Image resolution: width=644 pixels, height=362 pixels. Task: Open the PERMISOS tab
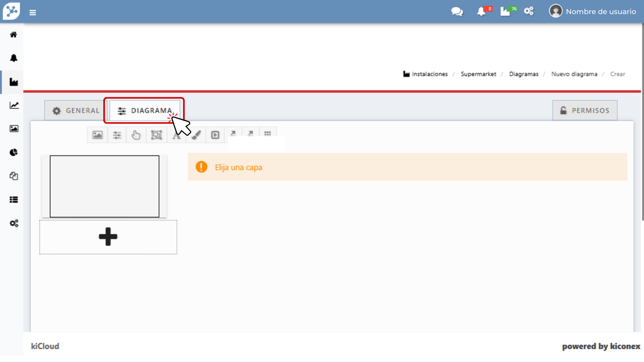(585, 111)
